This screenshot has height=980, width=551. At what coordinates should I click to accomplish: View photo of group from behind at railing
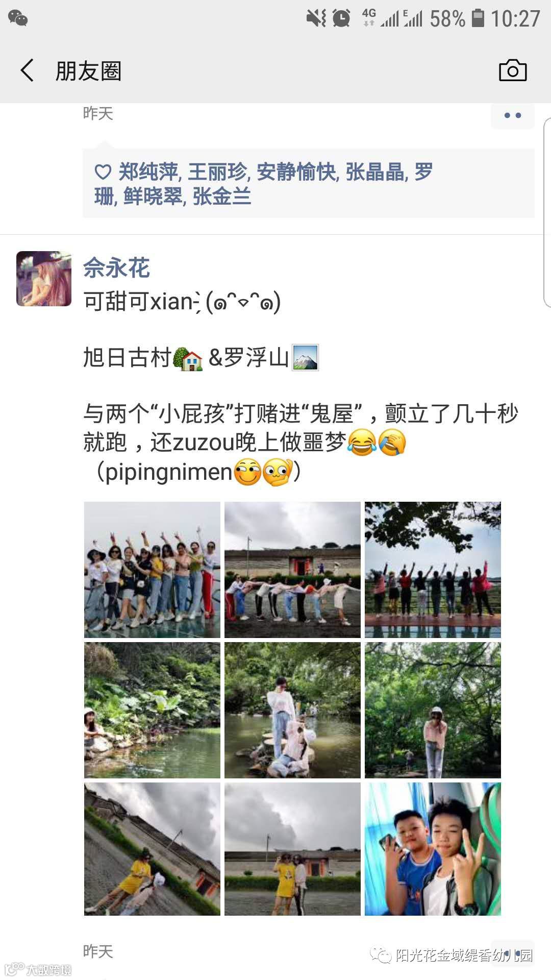[433, 570]
